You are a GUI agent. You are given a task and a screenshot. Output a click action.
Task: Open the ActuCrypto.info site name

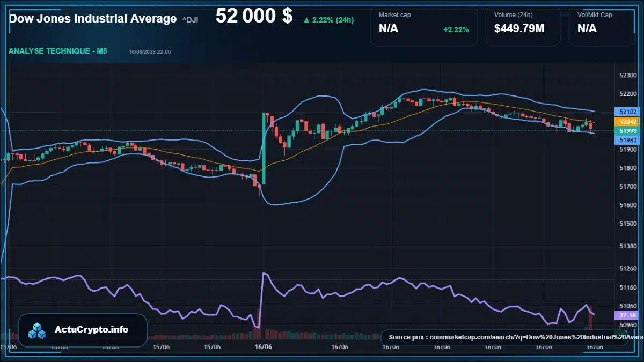(x=91, y=330)
